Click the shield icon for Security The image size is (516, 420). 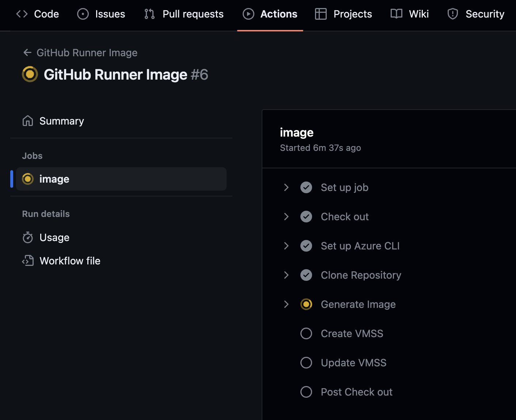452,14
